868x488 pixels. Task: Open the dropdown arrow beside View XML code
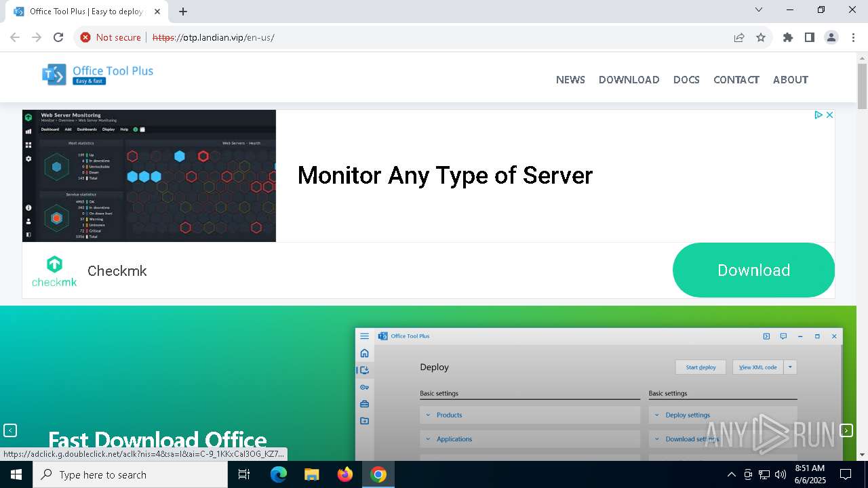790,367
